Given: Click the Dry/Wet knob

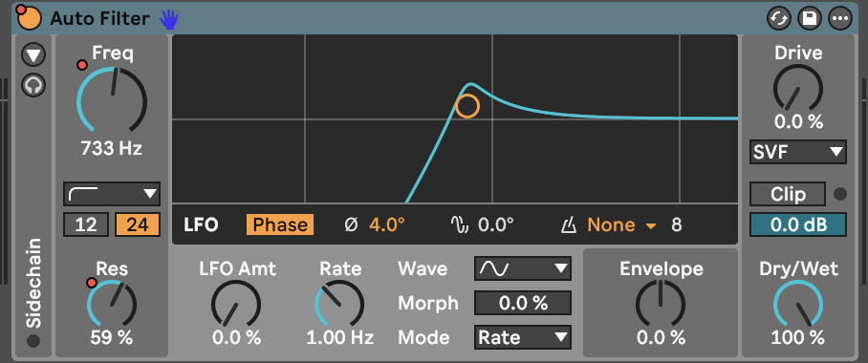Looking at the screenshot, I should (x=797, y=303).
